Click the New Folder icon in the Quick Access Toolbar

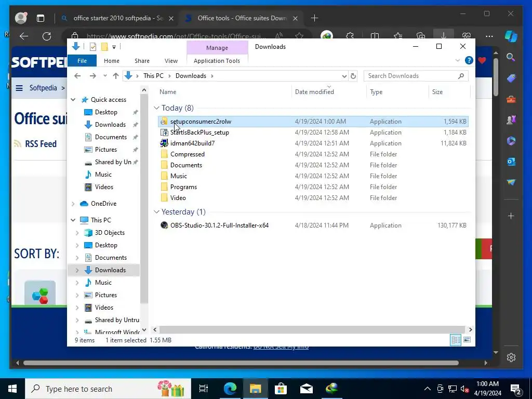104,47
